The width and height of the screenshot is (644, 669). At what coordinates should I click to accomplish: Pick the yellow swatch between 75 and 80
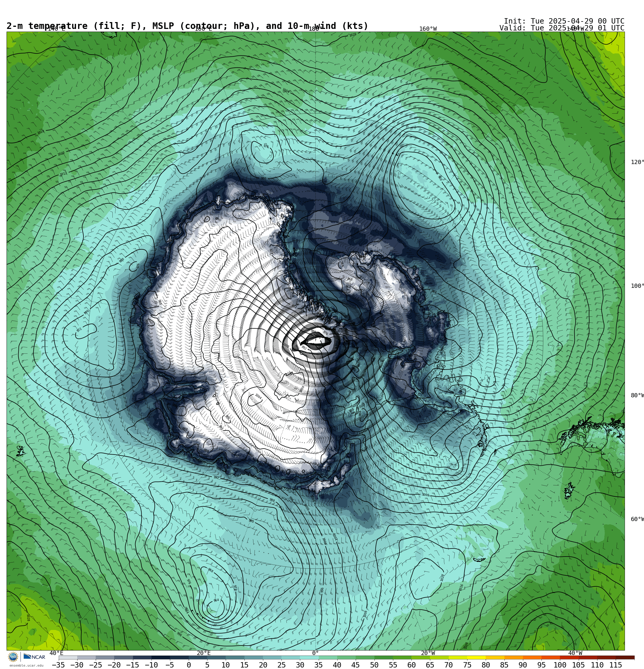coord(476,658)
